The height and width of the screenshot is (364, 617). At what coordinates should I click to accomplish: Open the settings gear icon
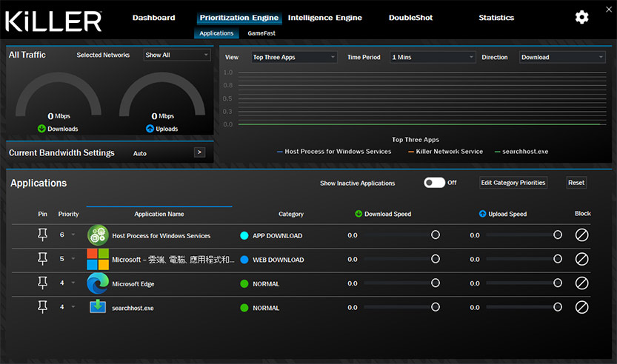click(582, 18)
